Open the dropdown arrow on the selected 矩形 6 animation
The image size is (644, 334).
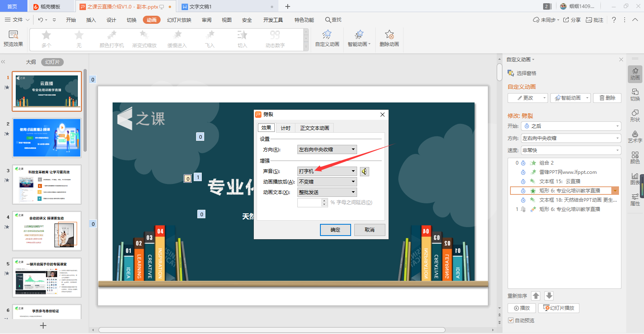pos(615,191)
